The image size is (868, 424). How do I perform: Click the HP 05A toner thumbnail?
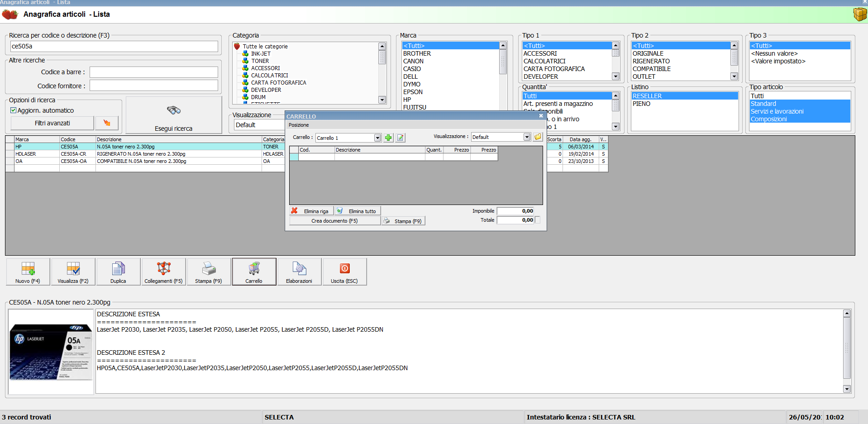coord(51,352)
